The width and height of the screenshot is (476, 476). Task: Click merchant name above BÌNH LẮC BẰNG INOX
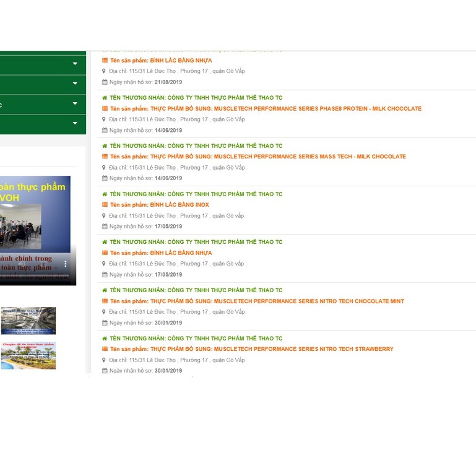pyautogui.click(x=196, y=194)
